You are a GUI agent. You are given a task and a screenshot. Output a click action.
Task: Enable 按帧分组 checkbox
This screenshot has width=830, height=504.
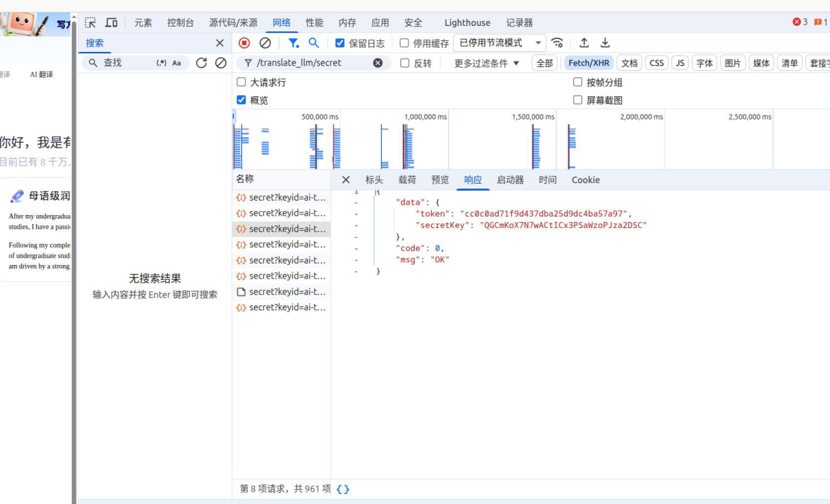coord(578,82)
